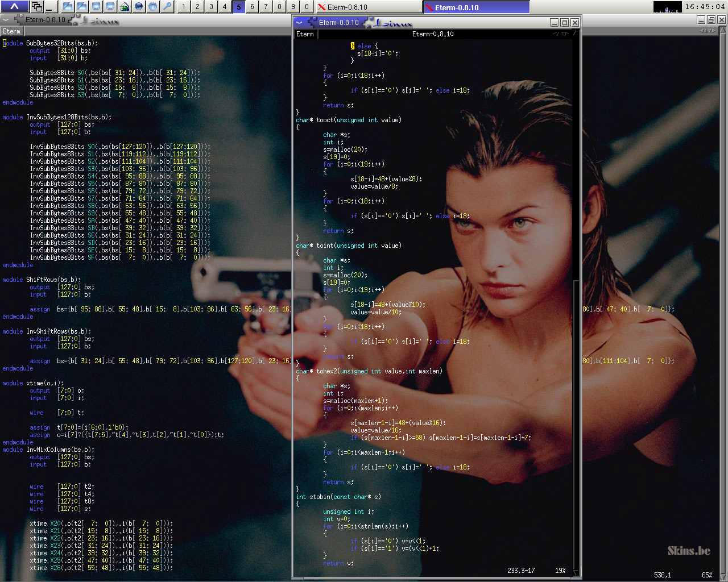The image size is (728, 582).
Task: Go to workspace 7
Action: [266, 7]
